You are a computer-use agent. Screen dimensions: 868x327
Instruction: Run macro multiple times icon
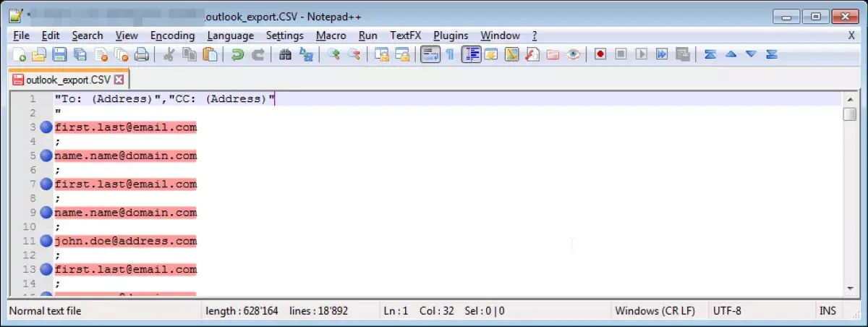(x=661, y=54)
